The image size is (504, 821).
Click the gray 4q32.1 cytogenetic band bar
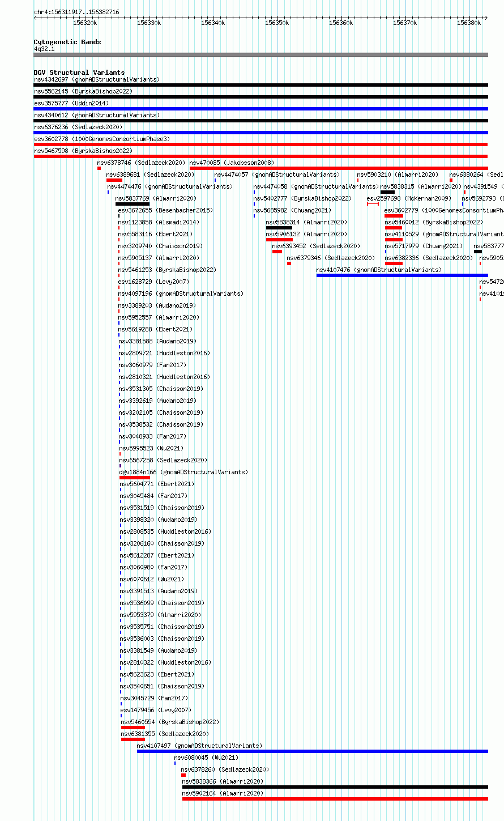click(x=261, y=55)
